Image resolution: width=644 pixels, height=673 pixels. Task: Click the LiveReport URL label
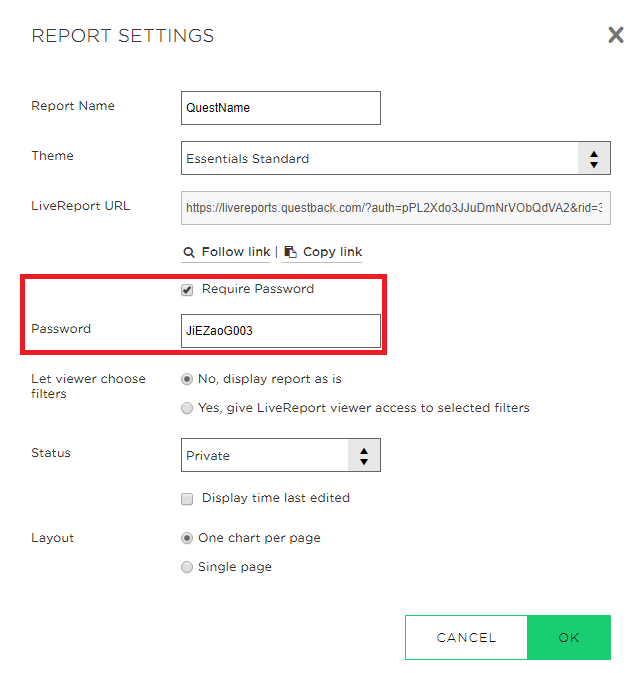pyautogui.click(x=81, y=206)
